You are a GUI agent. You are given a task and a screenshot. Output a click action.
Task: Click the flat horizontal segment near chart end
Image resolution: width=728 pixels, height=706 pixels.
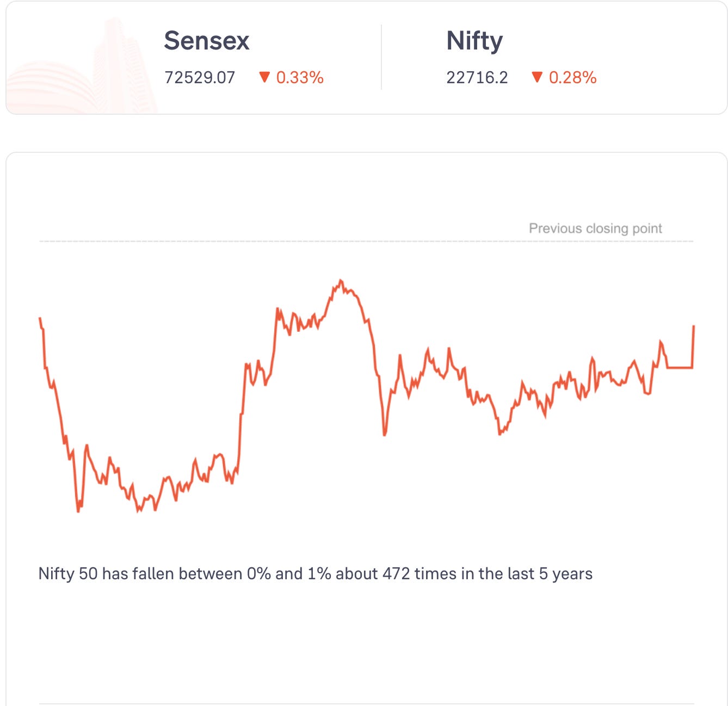tap(680, 368)
